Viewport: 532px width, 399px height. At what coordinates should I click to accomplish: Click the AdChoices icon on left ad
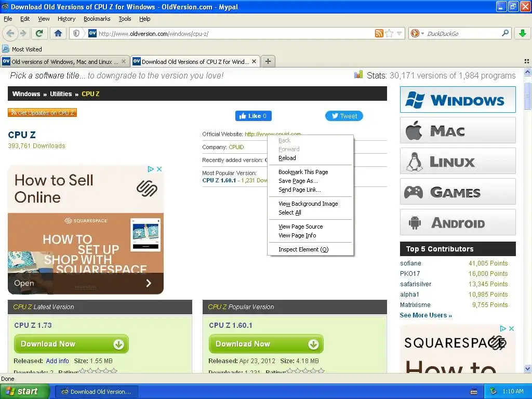pyautogui.click(x=151, y=169)
